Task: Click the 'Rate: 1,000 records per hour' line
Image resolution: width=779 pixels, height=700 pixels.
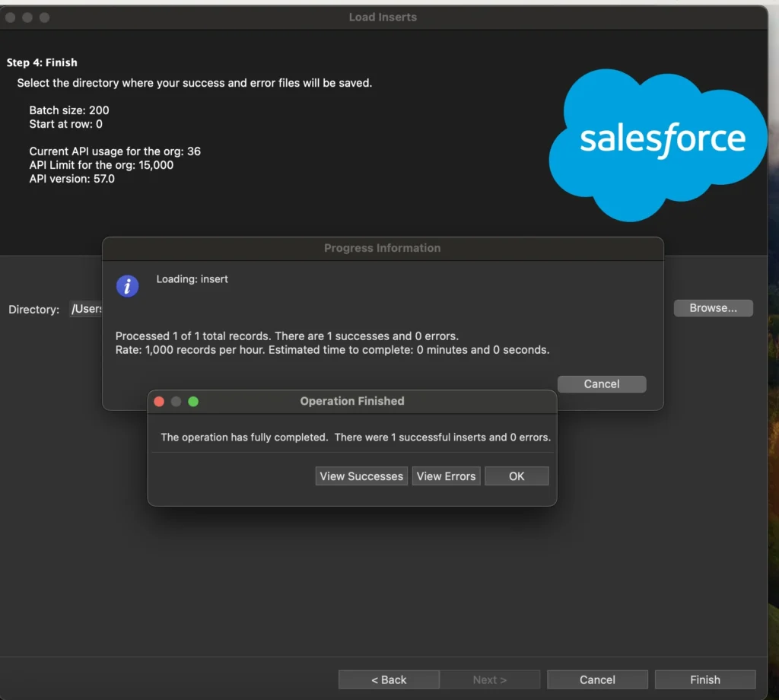Action: [x=332, y=350]
